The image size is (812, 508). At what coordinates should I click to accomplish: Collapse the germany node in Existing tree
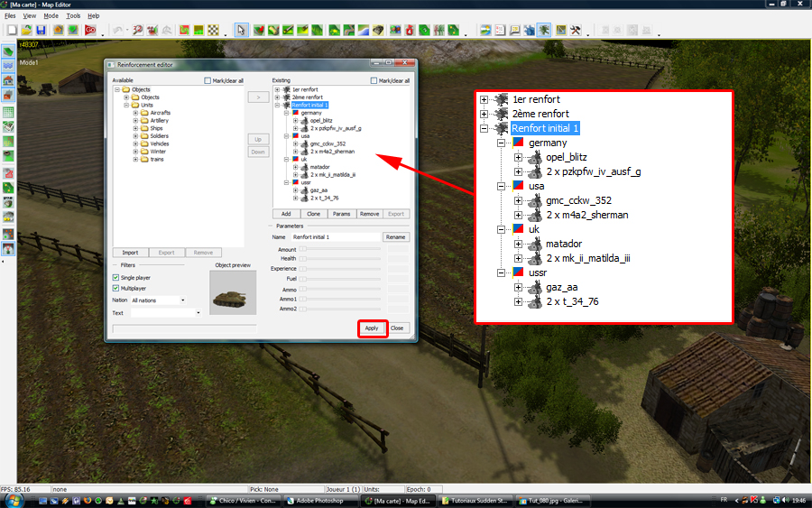click(x=286, y=113)
